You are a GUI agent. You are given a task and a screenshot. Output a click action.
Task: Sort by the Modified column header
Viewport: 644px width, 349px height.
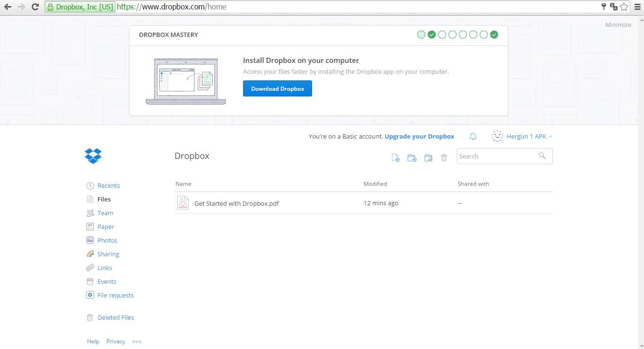(375, 183)
